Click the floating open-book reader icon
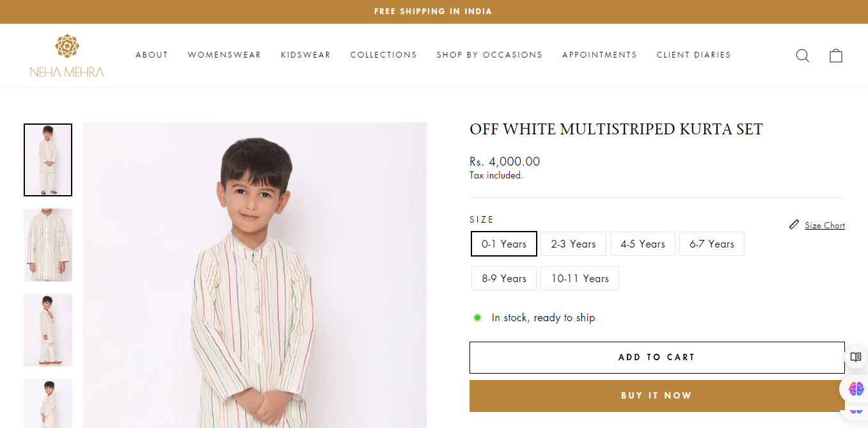 pyautogui.click(x=855, y=357)
